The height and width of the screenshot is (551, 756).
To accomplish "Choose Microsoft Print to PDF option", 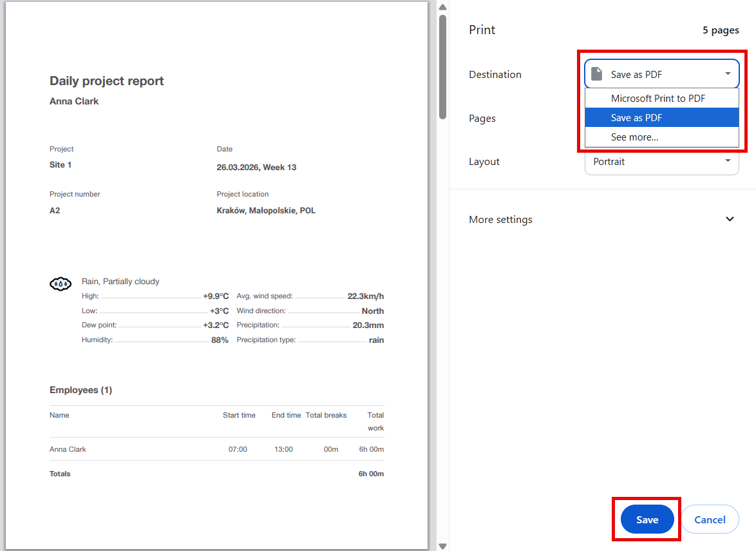I will 658,99.
